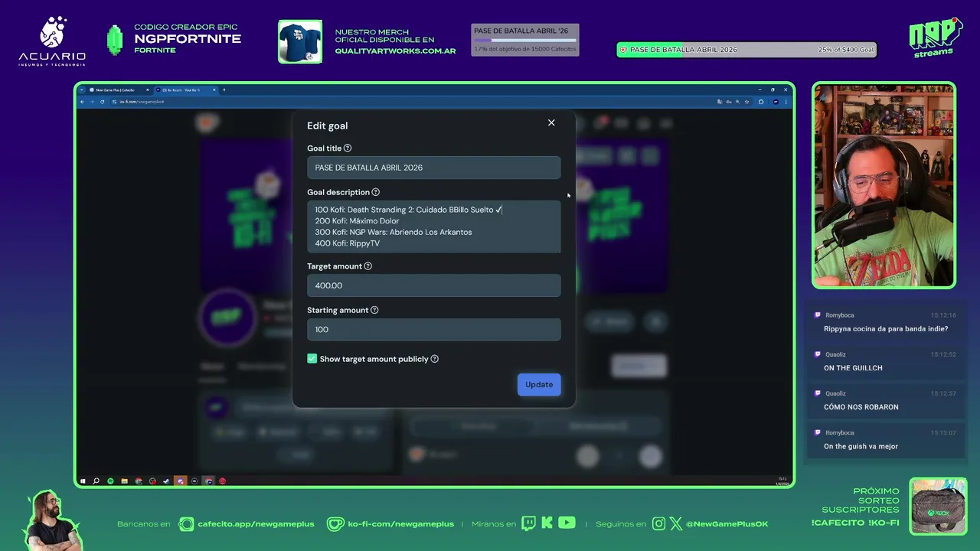This screenshot has width=980, height=551.
Task: Open Goal description help question mark icon
Action: [x=376, y=192]
